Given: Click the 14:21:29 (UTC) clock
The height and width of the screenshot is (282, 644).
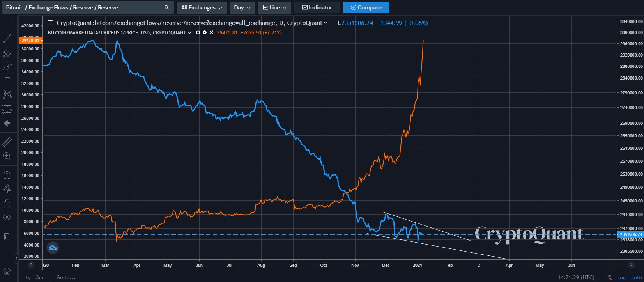Looking at the screenshot, I should (x=576, y=277).
